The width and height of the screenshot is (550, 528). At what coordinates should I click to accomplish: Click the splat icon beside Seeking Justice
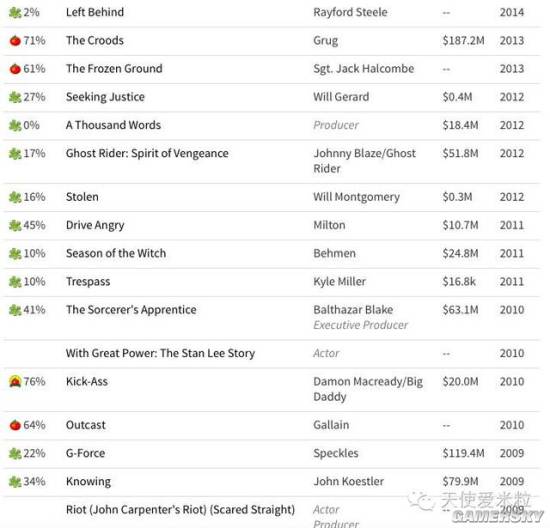(x=15, y=97)
